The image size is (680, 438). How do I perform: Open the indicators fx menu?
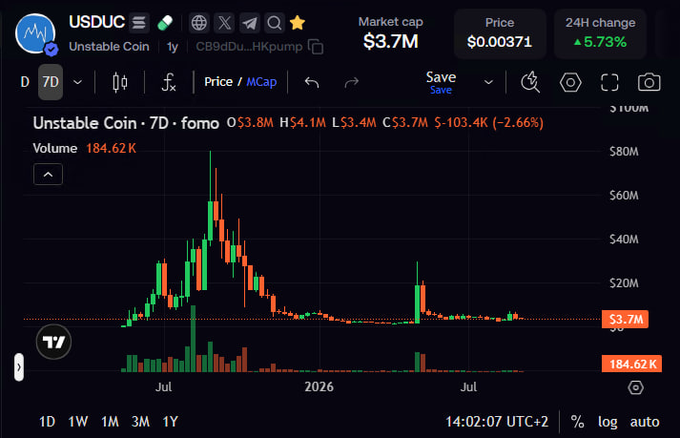point(168,82)
